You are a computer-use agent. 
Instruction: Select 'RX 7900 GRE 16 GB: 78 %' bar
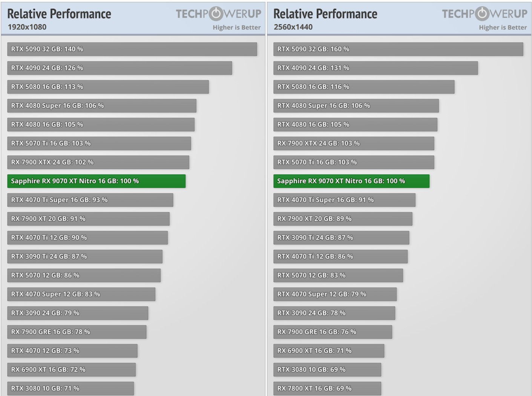click(x=77, y=332)
